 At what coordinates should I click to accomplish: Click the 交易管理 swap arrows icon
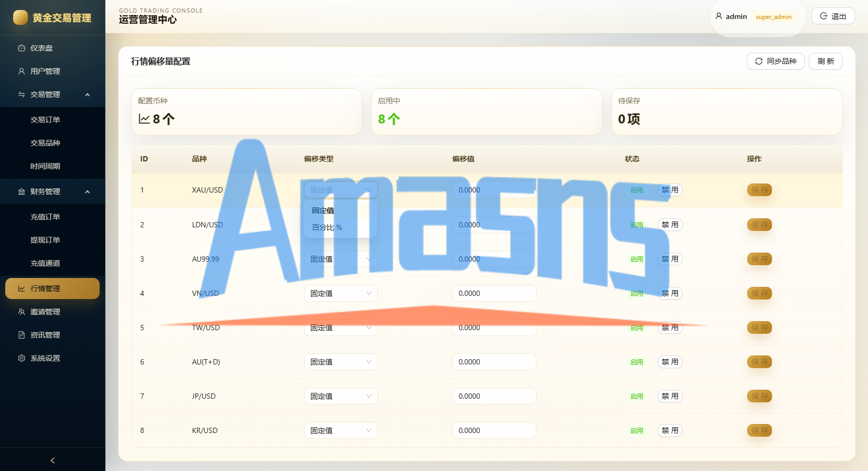22,94
